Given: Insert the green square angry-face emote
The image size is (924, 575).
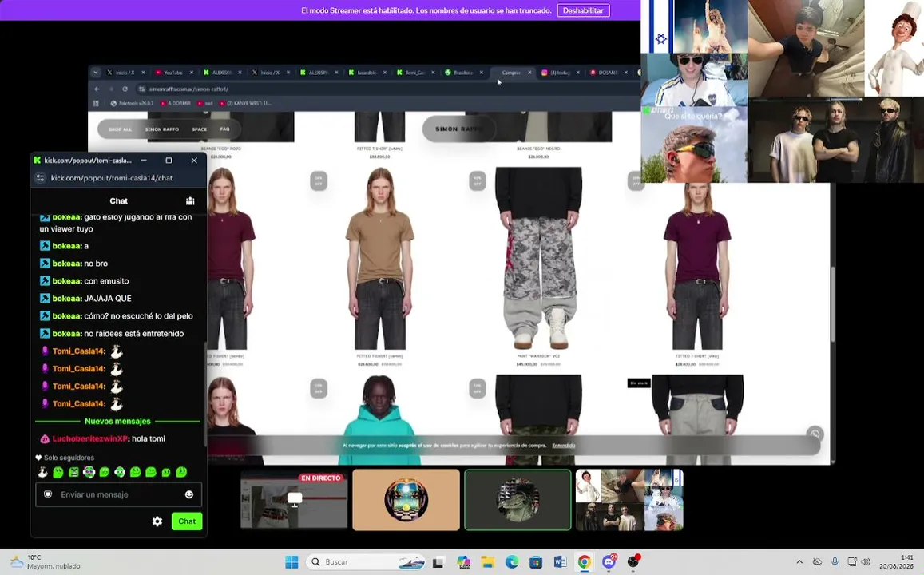Looking at the screenshot, I should point(73,472).
